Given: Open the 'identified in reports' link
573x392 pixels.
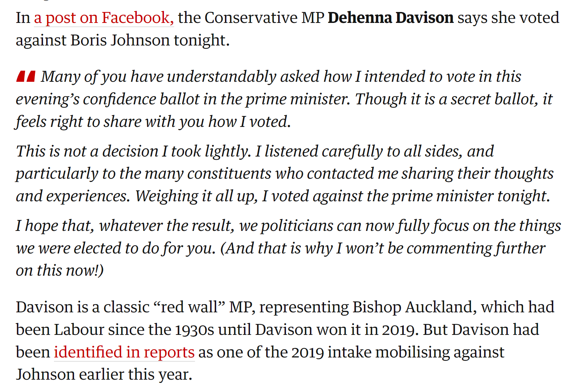Looking at the screenshot, I should 124,352.
